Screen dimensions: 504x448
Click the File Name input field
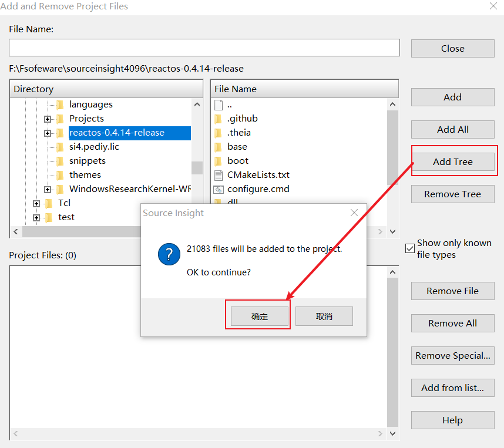tap(204, 48)
